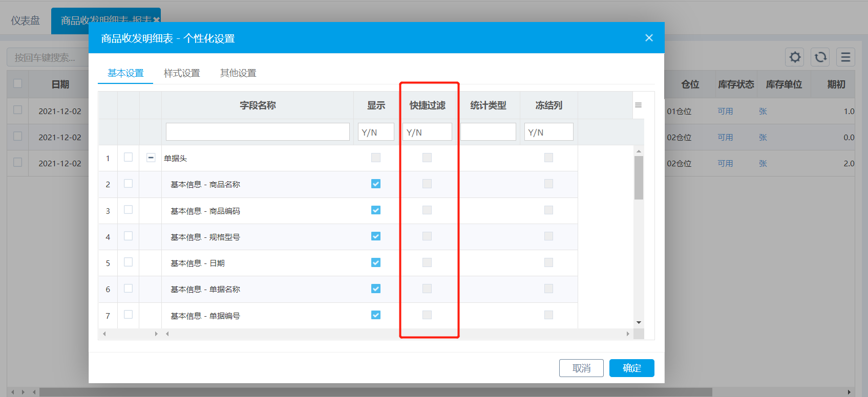Collapse the 单据头 group row
The image size is (868, 397).
coord(151,158)
